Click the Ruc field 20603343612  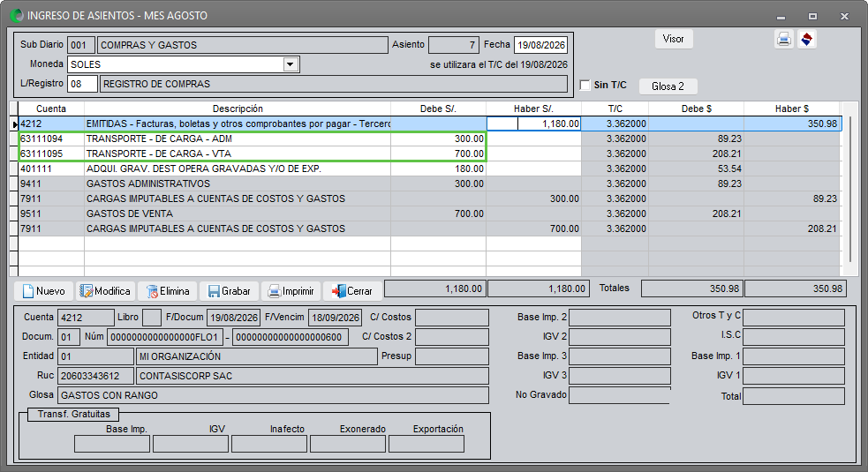coord(95,376)
